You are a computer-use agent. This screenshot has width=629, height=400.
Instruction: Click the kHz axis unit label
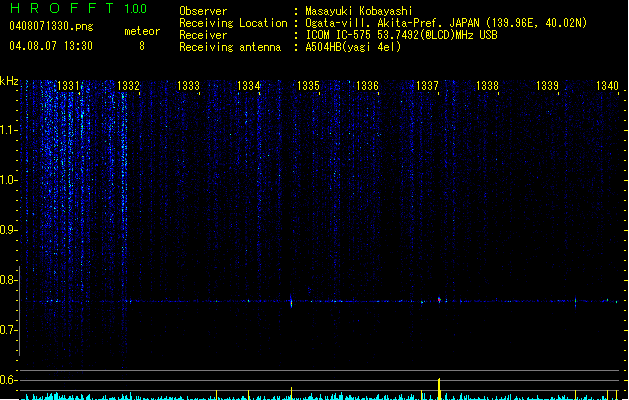point(9,81)
